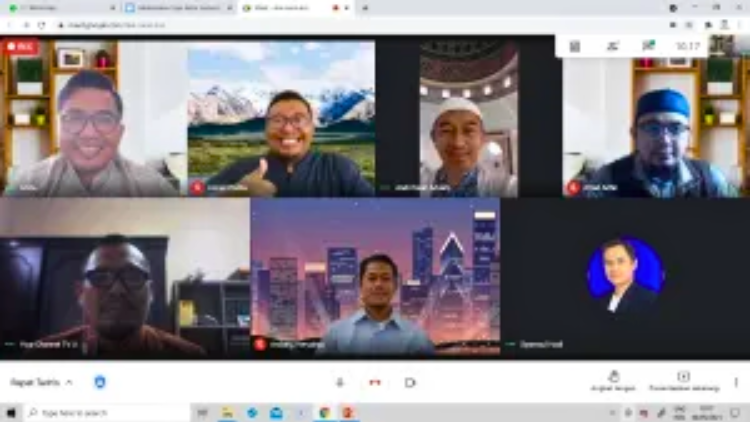Select the blue-circle avatar participant tile
The image size is (750, 422).
tap(625, 278)
